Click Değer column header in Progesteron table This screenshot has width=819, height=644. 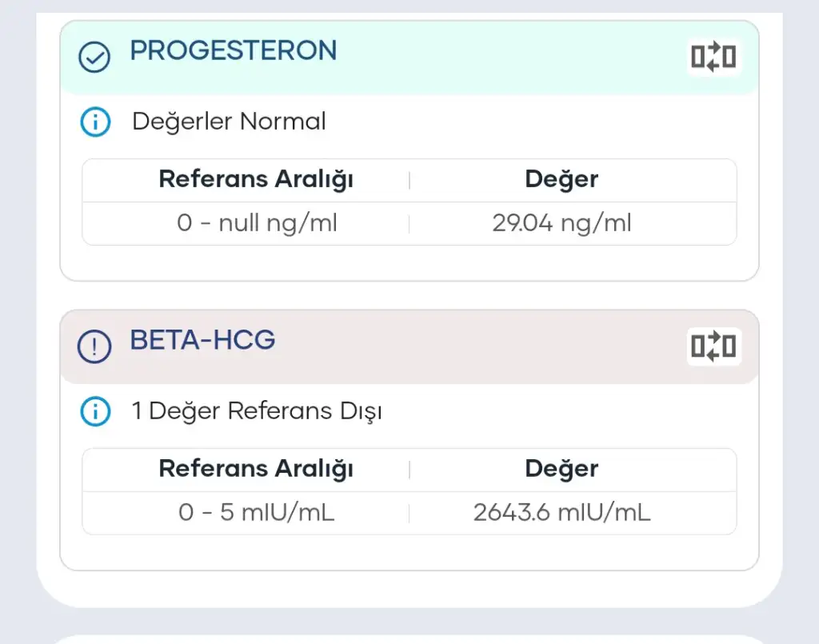click(561, 179)
